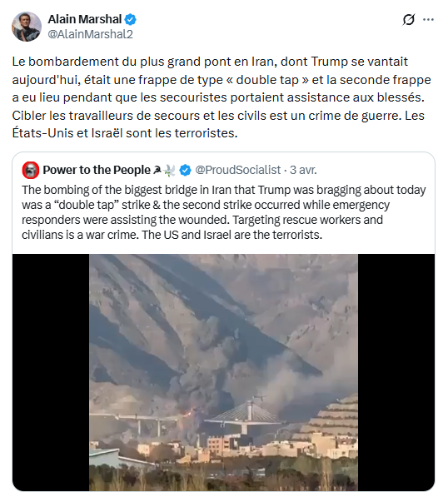Screen dimensions: 448x497
Task: Click the dove emoji beside the name
Action: coord(170,170)
